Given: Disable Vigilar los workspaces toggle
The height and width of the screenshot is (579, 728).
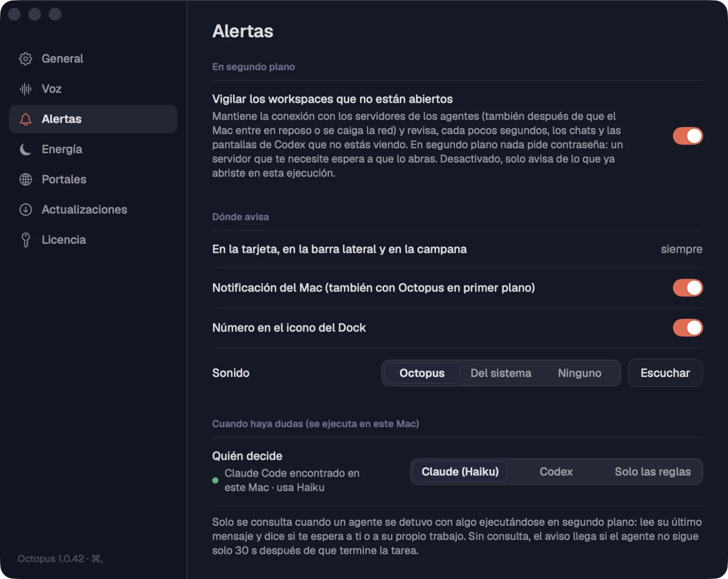Looking at the screenshot, I should 688,136.
